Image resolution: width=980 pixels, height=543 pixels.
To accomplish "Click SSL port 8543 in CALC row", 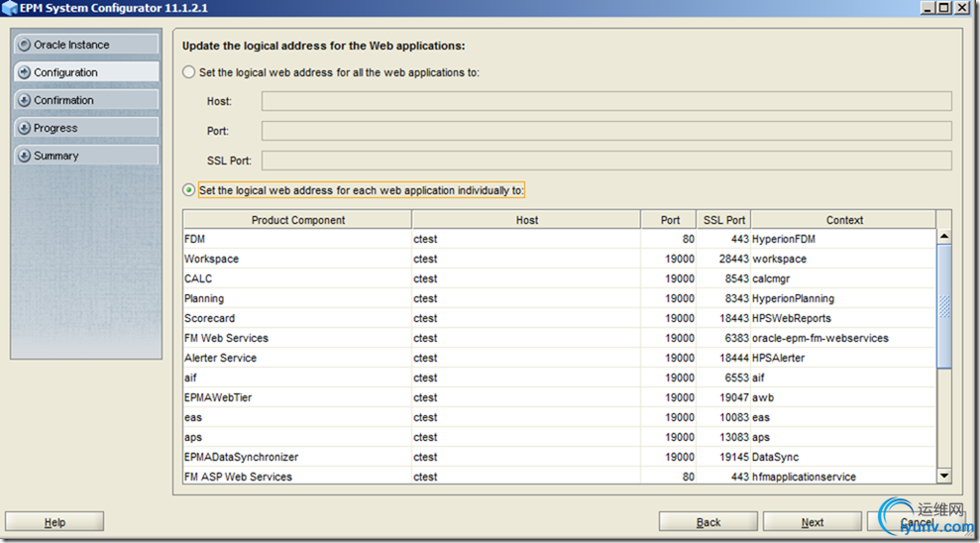I will pos(723,278).
